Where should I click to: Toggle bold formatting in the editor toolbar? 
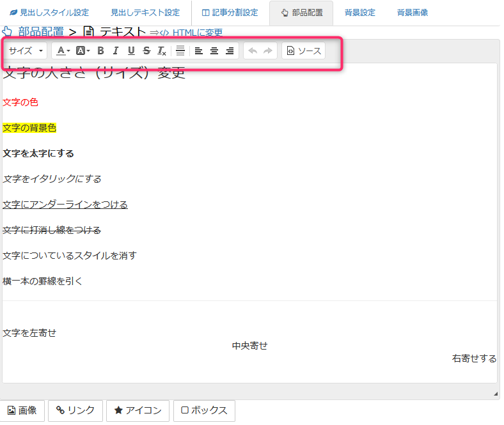tap(100, 51)
